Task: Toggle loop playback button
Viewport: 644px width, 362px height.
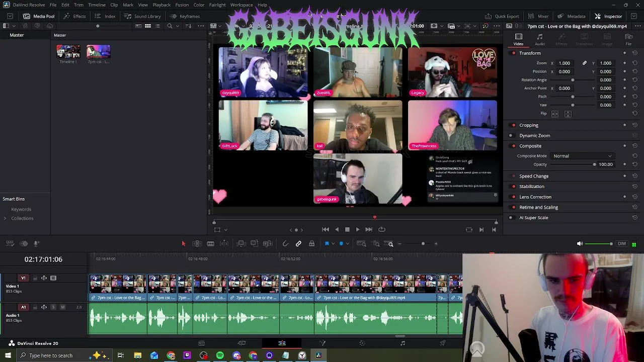Action: coord(382,229)
